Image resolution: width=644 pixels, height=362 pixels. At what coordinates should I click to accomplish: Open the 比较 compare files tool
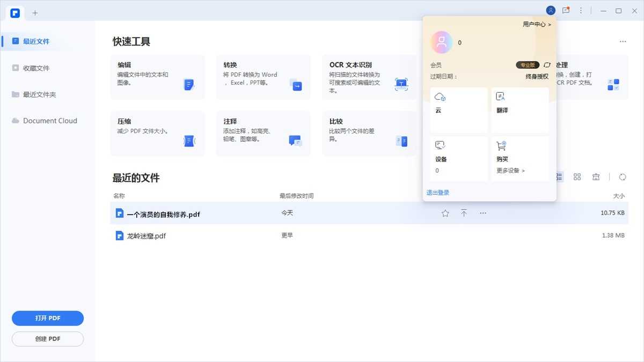(x=369, y=134)
